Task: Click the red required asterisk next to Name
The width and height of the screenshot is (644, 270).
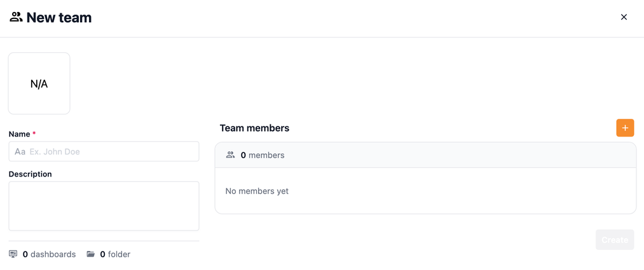Action: coord(34,134)
